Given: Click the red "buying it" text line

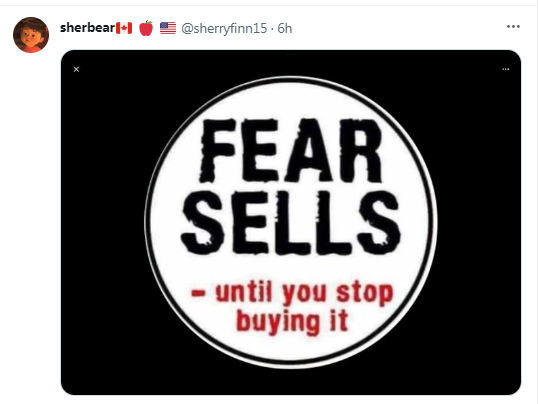Looking at the screenshot, I should coord(293,322).
